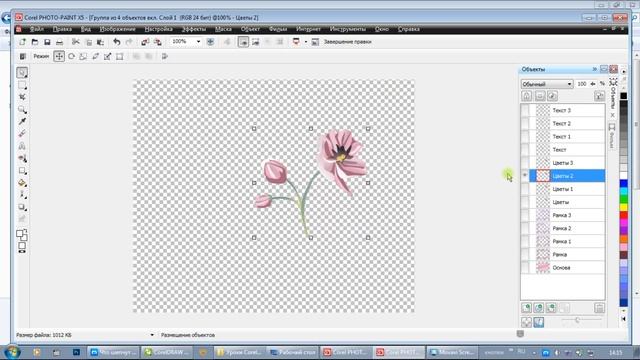Click the taskbar clock

coord(615,352)
